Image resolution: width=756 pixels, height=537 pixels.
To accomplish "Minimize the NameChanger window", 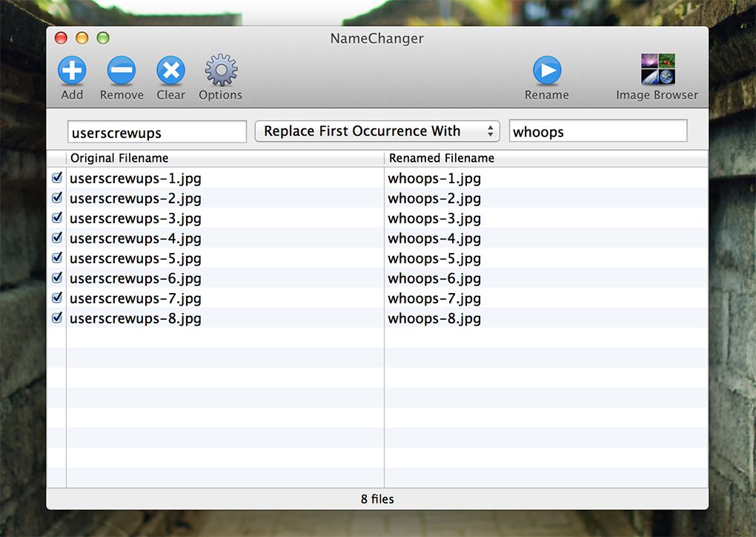I will coord(82,38).
